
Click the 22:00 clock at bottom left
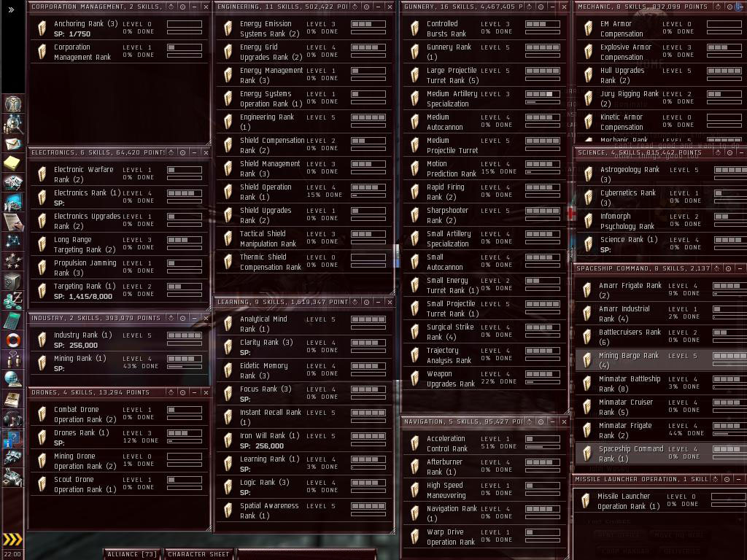12,554
